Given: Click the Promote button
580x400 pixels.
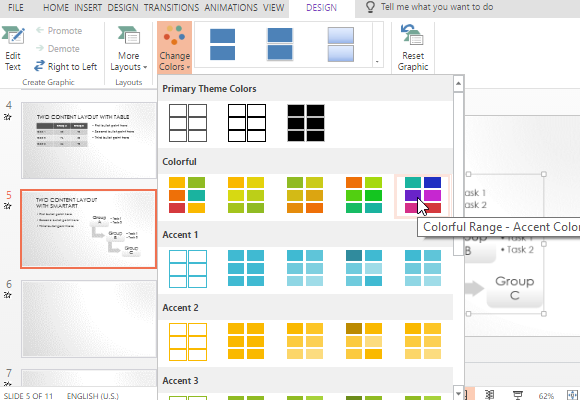Looking at the screenshot, I should (59, 31).
